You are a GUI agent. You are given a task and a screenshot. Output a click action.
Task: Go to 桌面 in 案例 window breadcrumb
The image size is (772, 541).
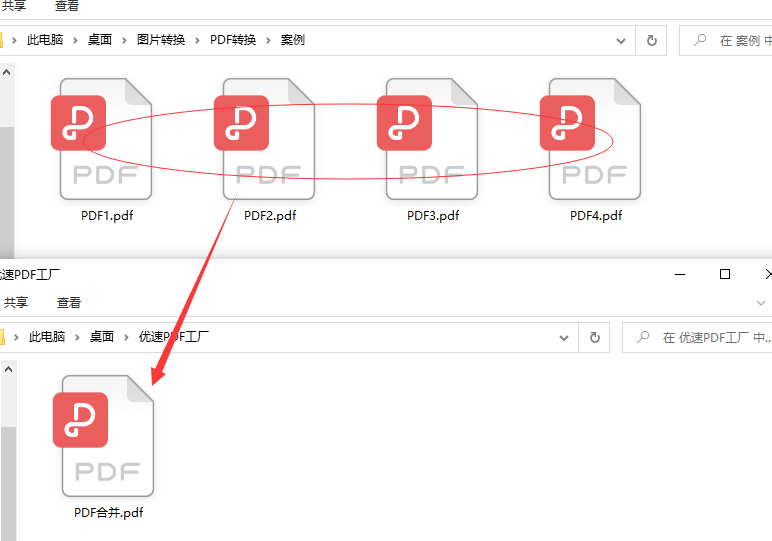tap(100, 40)
